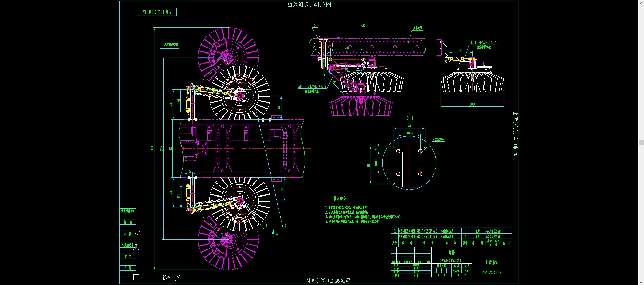
Task: Click the label 'SIL-F-50X75-CA-Y'
Action: tap(483, 43)
